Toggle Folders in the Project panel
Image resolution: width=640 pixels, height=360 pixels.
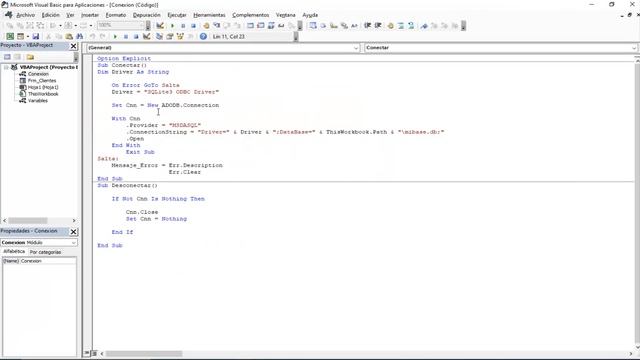click(x=30, y=57)
